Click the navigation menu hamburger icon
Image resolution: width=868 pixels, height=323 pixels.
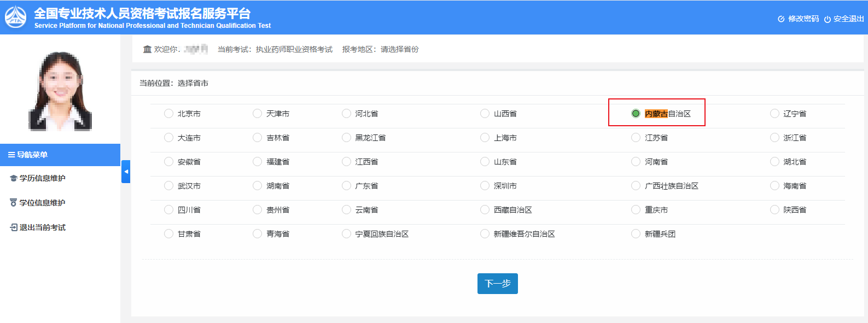pyautogui.click(x=11, y=155)
